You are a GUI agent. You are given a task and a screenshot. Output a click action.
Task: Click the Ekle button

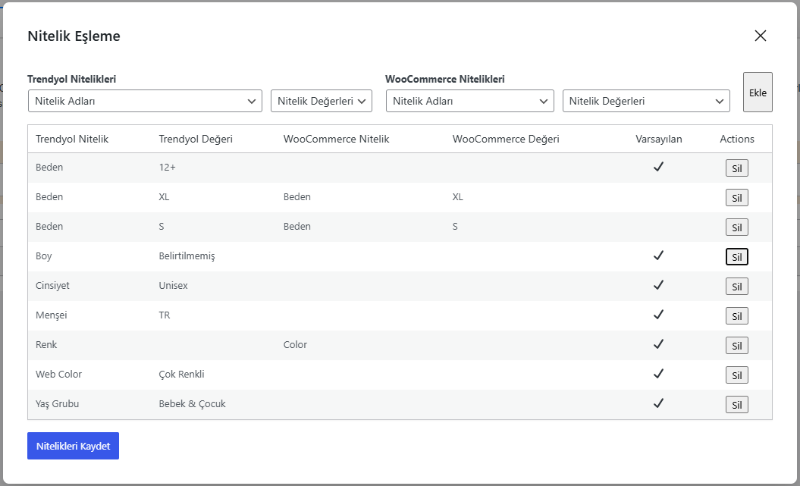758,92
